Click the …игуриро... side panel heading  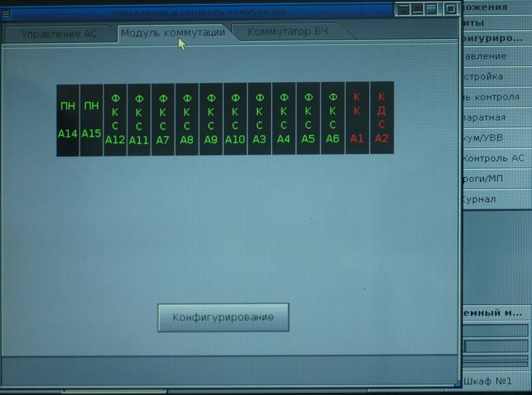[497, 38]
